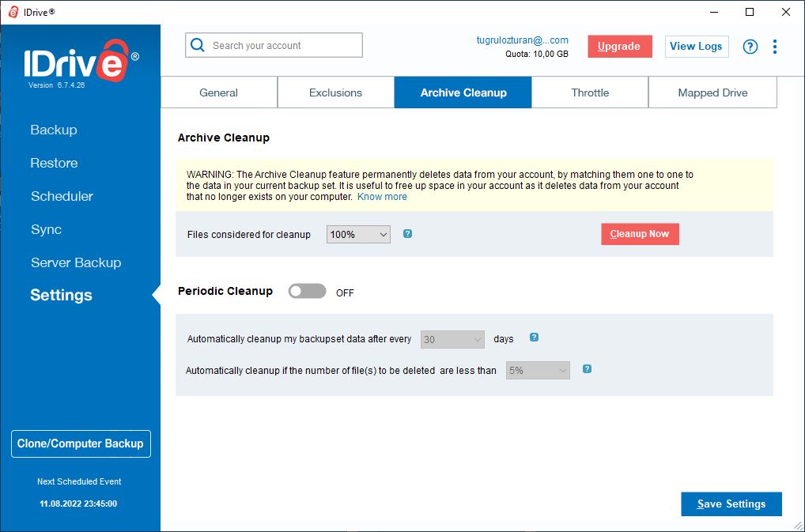
Task: Click the next scheduled event time 11.08.2022 23:45:00
Action: pos(78,504)
